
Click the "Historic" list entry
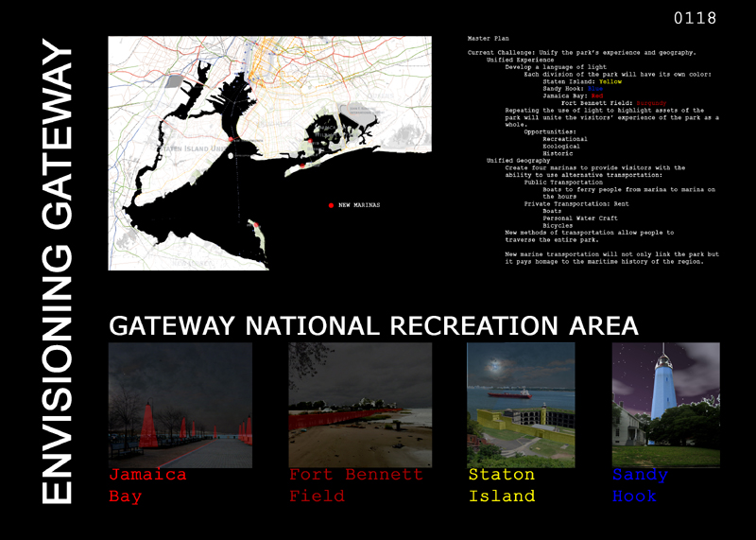pyautogui.click(x=558, y=153)
